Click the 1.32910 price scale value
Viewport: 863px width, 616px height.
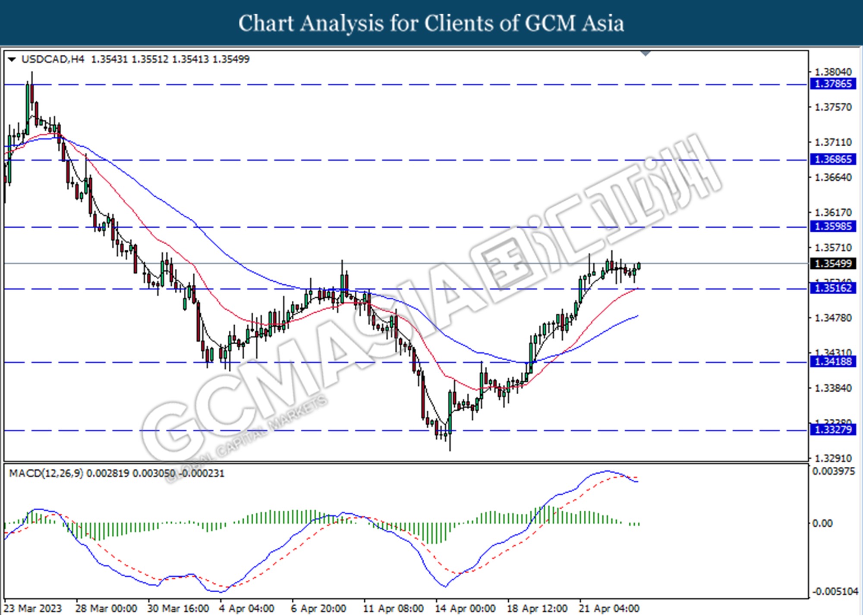coord(833,458)
